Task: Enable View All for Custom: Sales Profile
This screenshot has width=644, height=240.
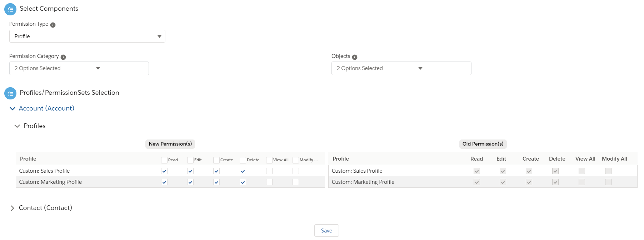Action: click(269, 171)
